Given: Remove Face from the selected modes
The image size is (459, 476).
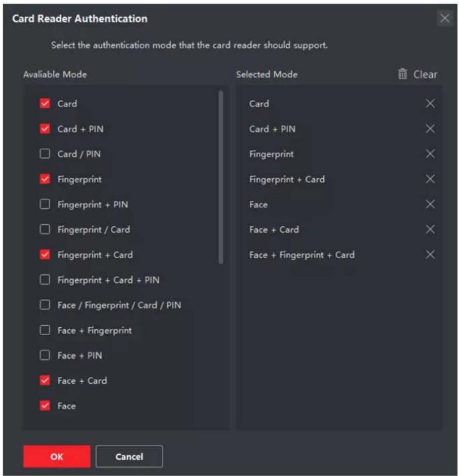Looking at the screenshot, I should [x=430, y=204].
